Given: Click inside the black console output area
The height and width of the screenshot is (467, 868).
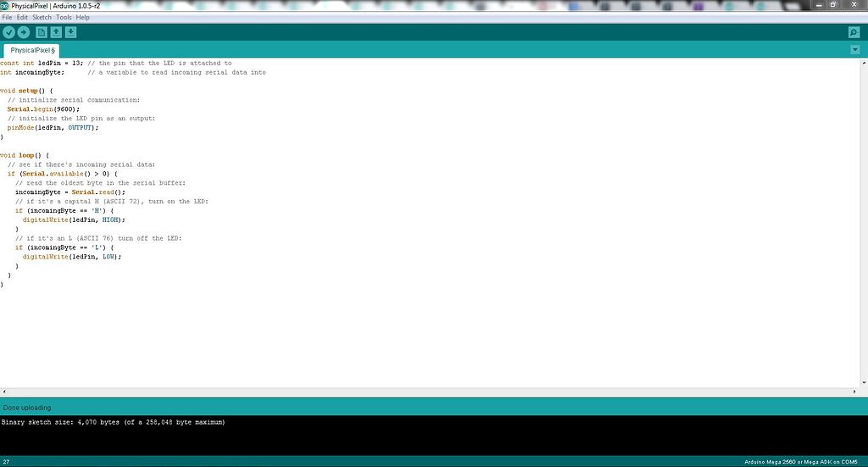Looking at the screenshot, I should (434, 436).
